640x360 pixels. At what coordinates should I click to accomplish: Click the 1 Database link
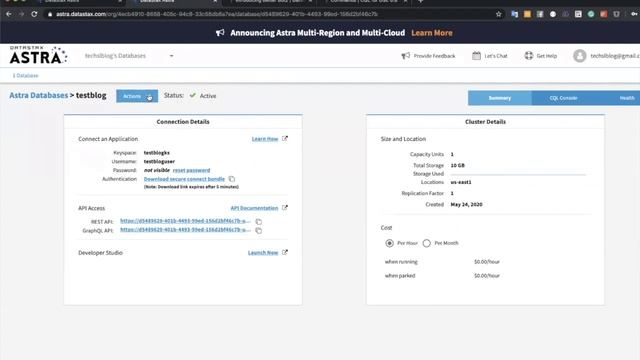pyautogui.click(x=25, y=76)
